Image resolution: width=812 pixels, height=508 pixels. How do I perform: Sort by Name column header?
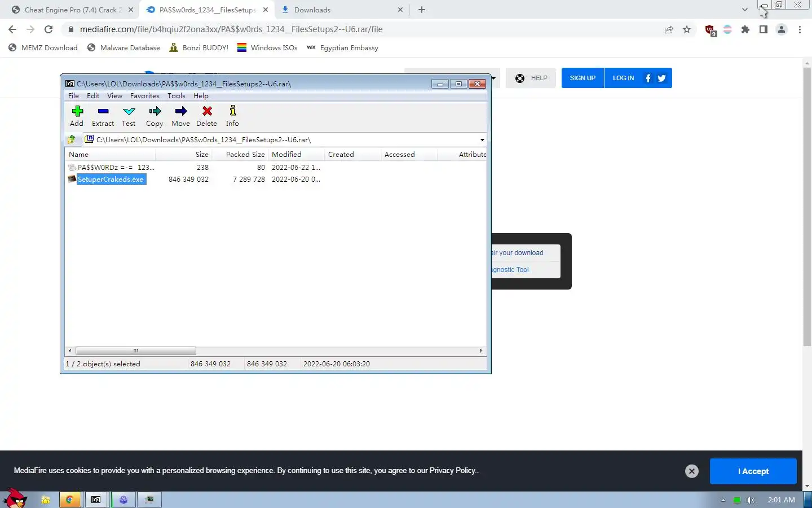[x=110, y=155]
